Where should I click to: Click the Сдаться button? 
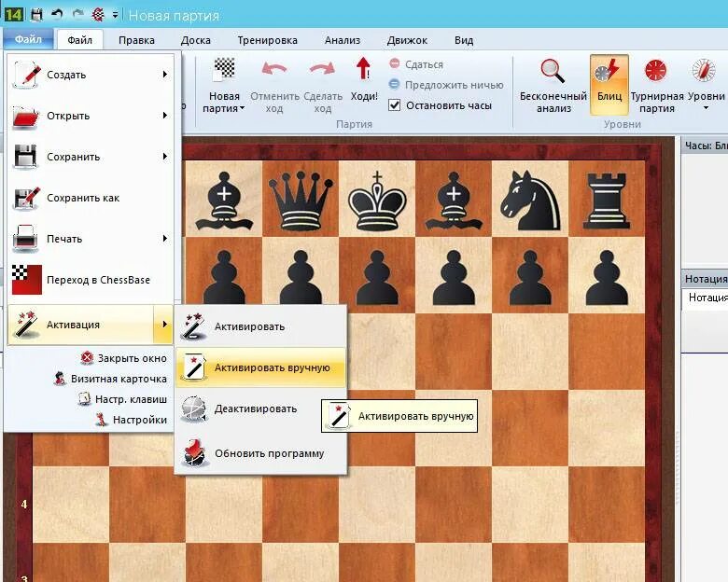point(416,64)
